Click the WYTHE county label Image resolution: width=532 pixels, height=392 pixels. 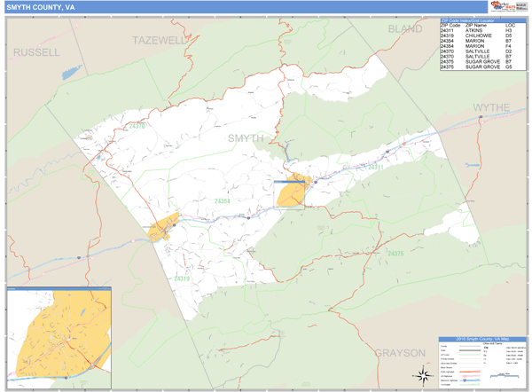tap(491, 107)
